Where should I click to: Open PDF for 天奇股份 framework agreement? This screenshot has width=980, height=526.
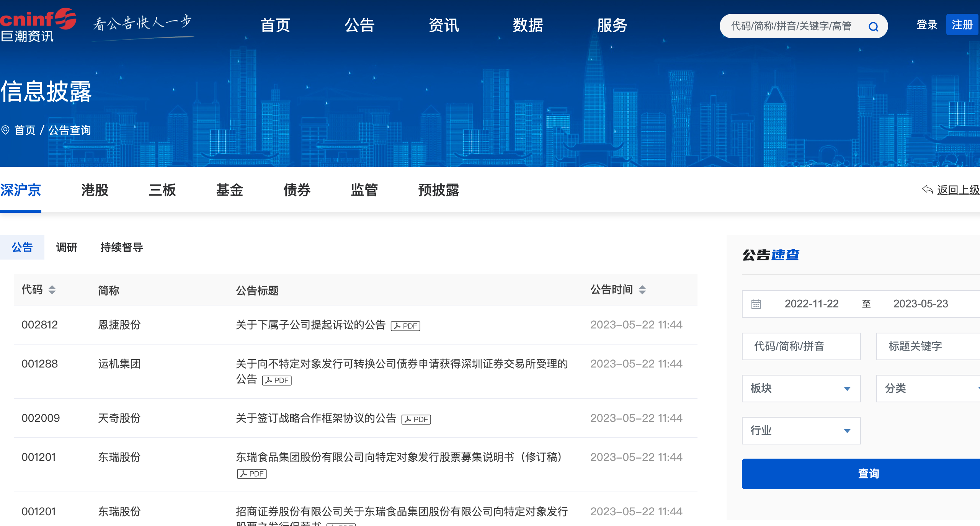[416, 419]
